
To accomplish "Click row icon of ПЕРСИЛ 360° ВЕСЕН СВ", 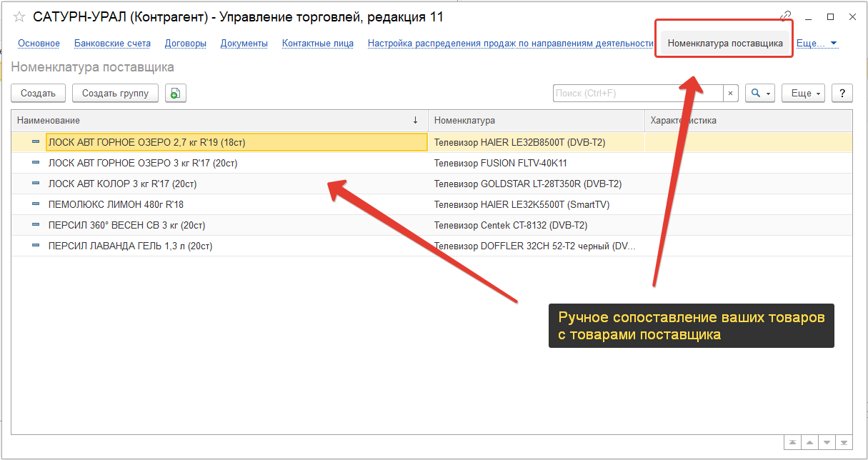I will 36,225.
